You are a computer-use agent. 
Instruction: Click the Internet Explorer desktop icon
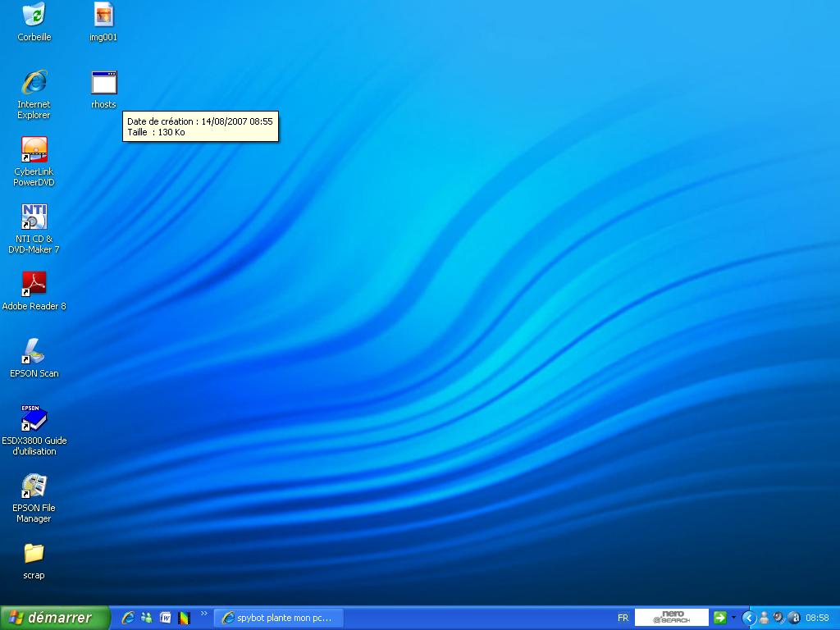[x=34, y=82]
